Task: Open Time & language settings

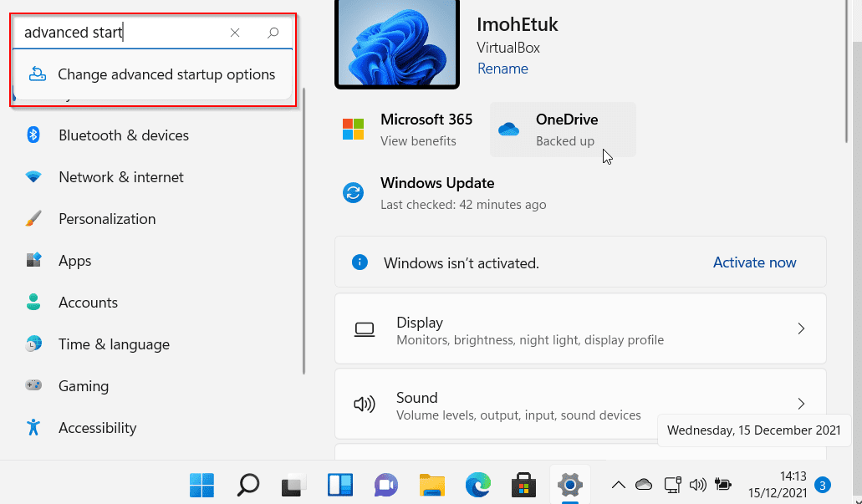Action: coord(114,344)
